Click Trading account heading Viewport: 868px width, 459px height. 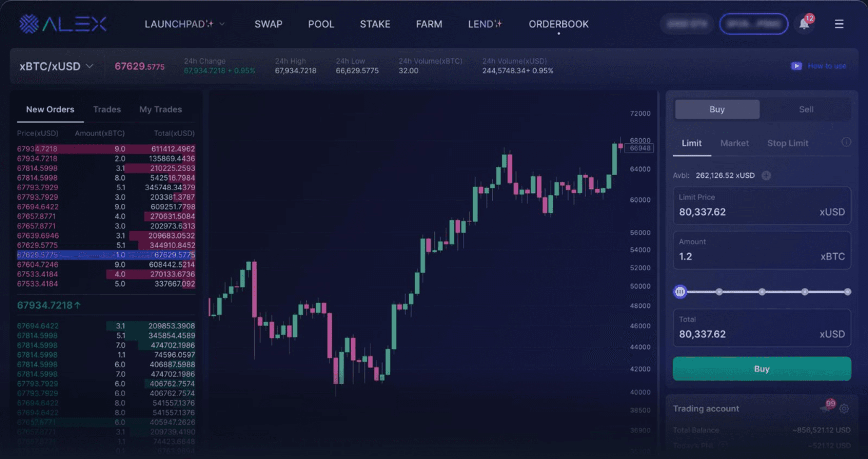706,409
